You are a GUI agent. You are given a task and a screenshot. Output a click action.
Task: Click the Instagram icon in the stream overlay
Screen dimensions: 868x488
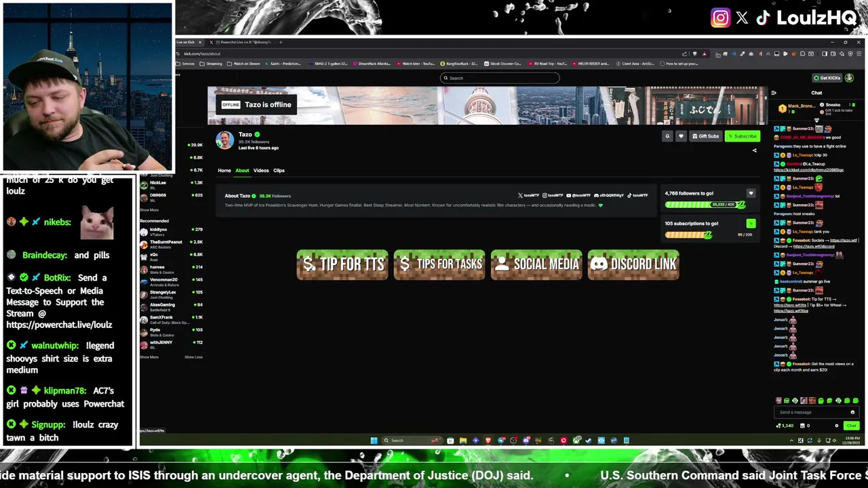click(x=720, y=18)
